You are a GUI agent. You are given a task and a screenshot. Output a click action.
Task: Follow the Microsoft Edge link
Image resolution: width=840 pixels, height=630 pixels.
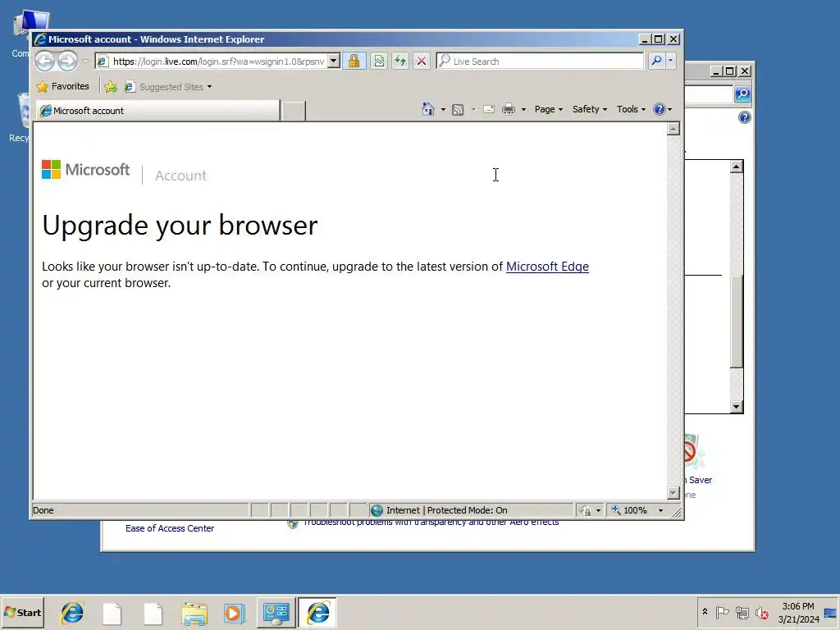(547, 267)
